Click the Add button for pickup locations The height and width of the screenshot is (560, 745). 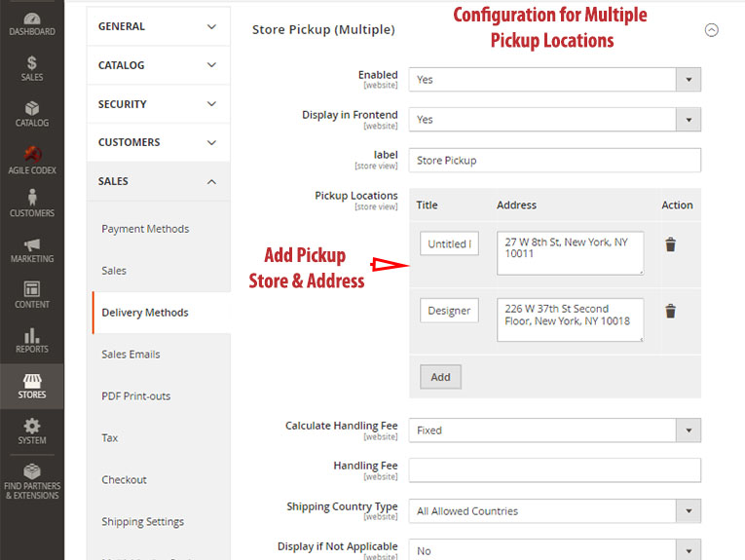(440, 377)
